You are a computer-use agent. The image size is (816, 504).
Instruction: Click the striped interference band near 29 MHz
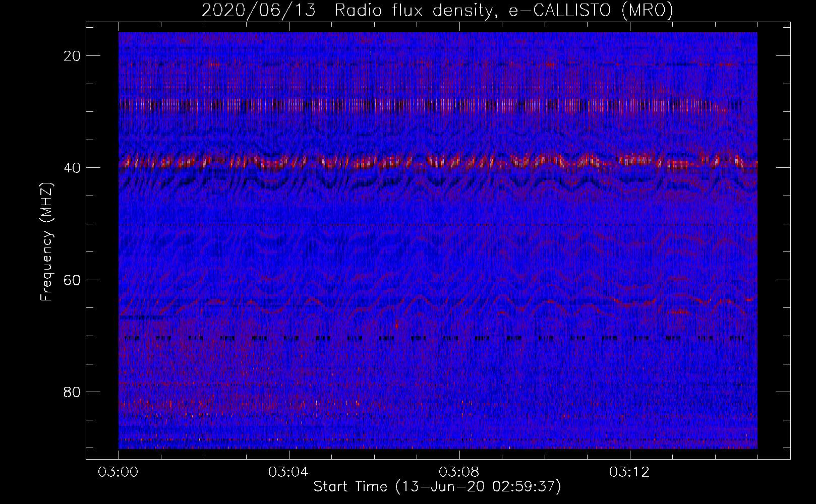[429, 106]
